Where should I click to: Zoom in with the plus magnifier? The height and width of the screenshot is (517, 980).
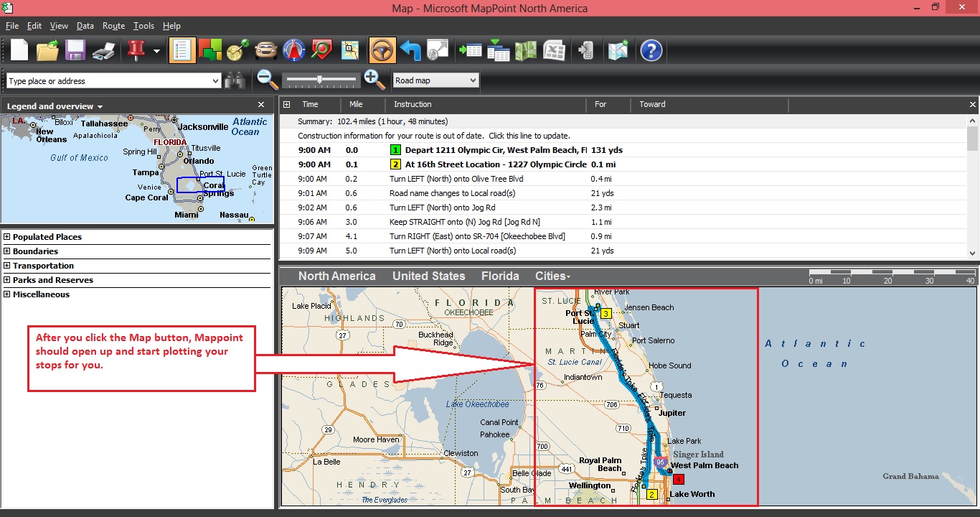[x=374, y=79]
